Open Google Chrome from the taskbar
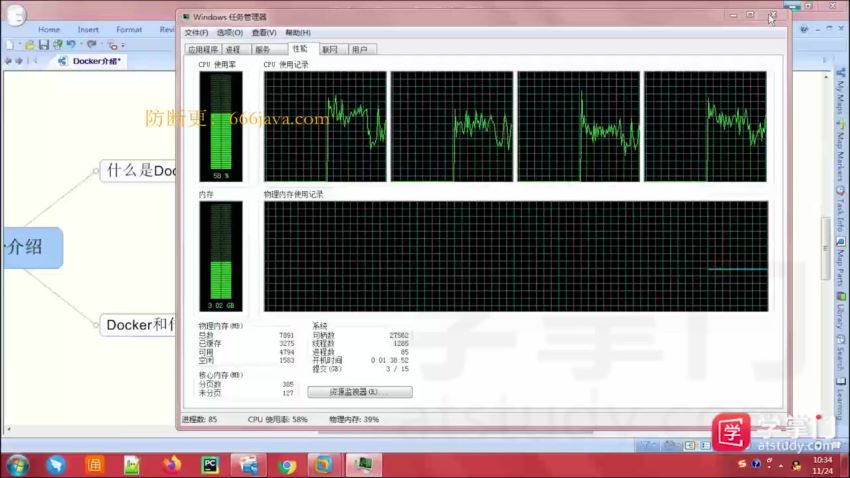Viewport: 850px width, 478px height. tap(287, 465)
